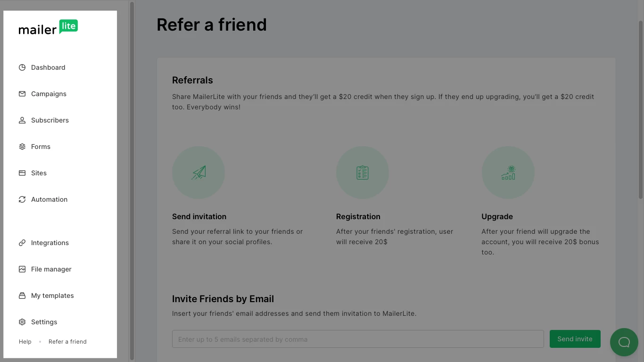Image resolution: width=644 pixels, height=362 pixels.
Task: Click the MailerLite logo
Action: pyautogui.click(x=48, y=27)
